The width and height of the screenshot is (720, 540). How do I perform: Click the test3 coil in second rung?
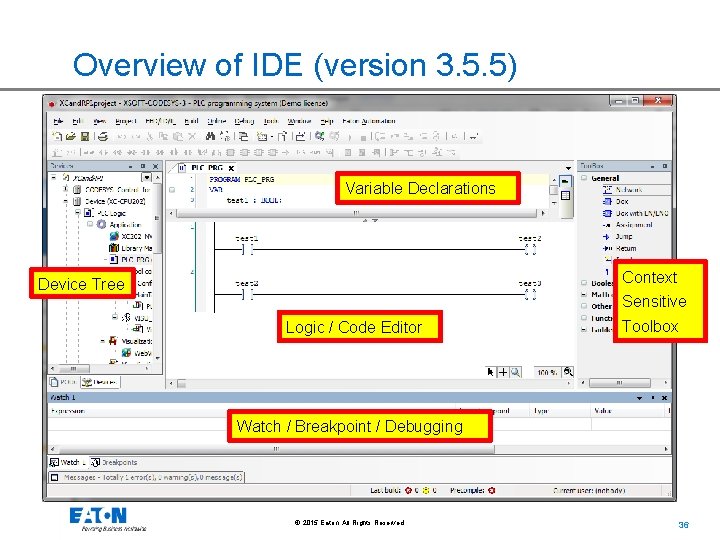pos(530,294)
